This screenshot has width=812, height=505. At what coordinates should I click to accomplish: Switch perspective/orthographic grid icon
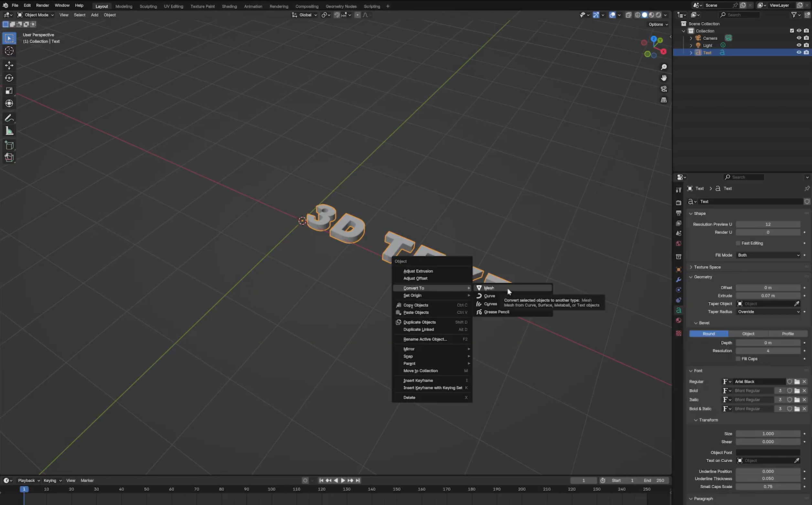coord(664,100)
